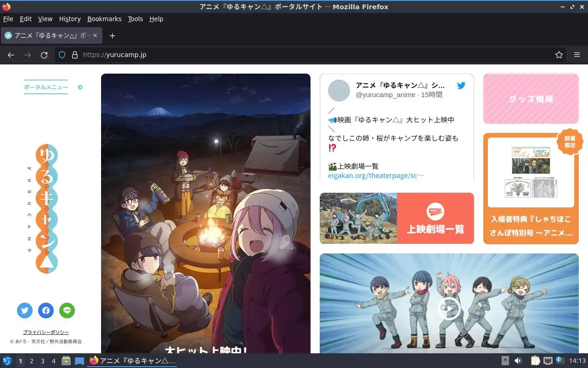Select the アニメ『ゆるキャン△』 browser tab
The width and height of the screenshot is (588, 368).
(51, 35)
